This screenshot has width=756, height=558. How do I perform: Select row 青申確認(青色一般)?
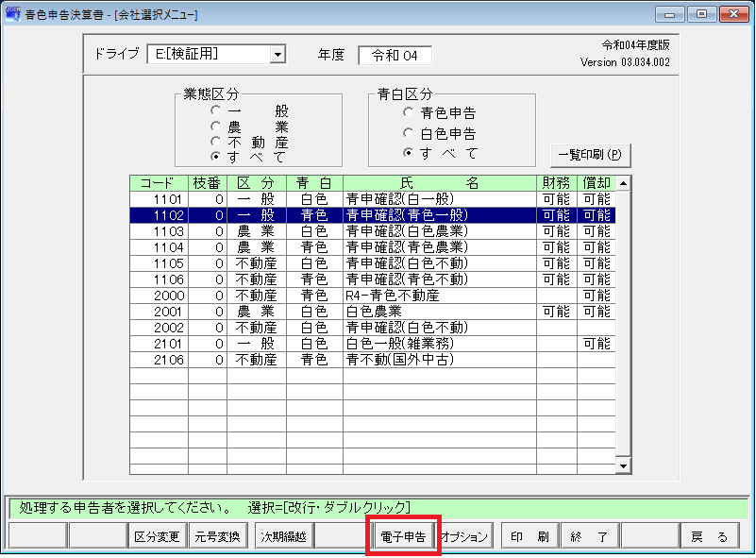373,215
